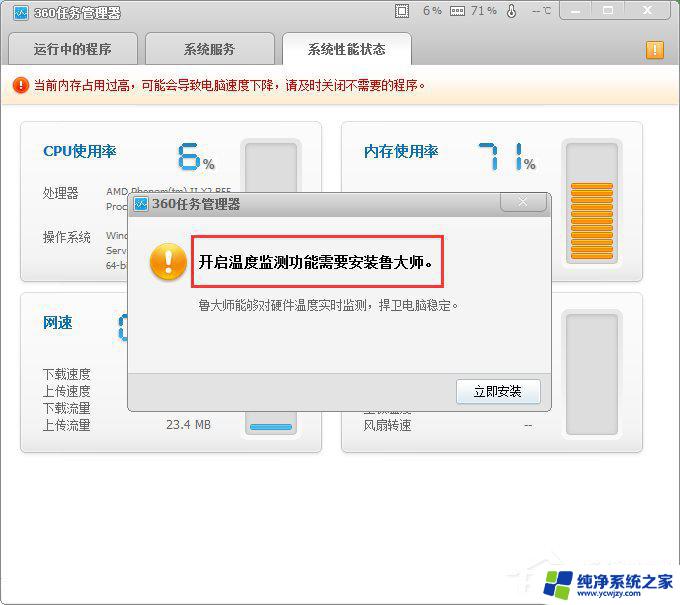Close the main 360任务管理器 window
This screenshot has width=680, height=605.
647,11
